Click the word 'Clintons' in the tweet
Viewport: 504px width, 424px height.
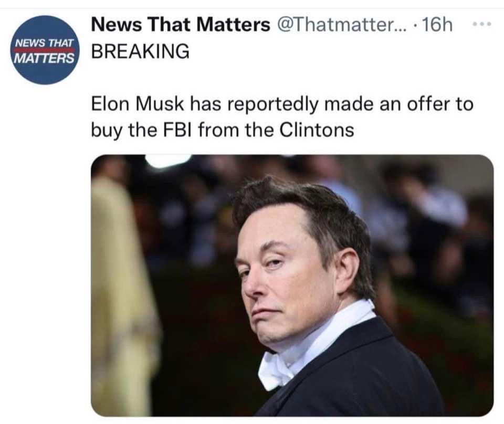pyautogui.click(x=317, y=130)
